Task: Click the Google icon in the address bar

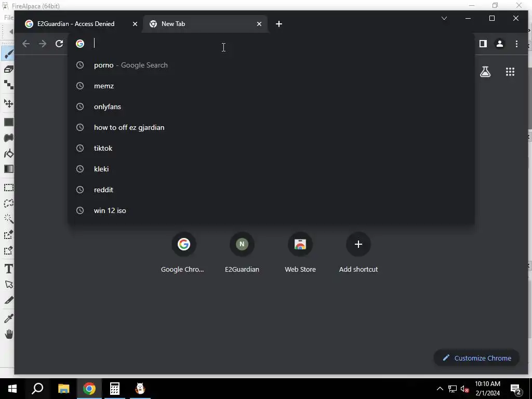Action: tap(80, 44)
